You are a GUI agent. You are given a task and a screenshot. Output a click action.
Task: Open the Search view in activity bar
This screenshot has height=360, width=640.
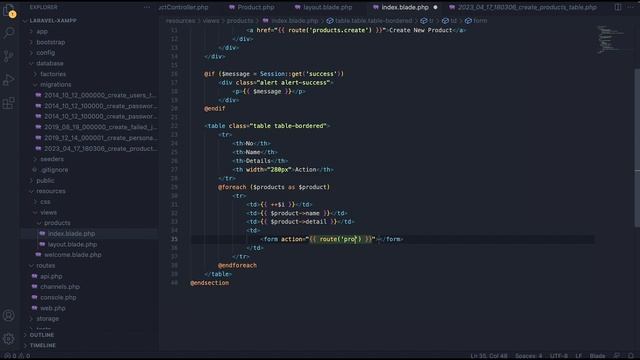pyautogui.click(x=9, y=33)
